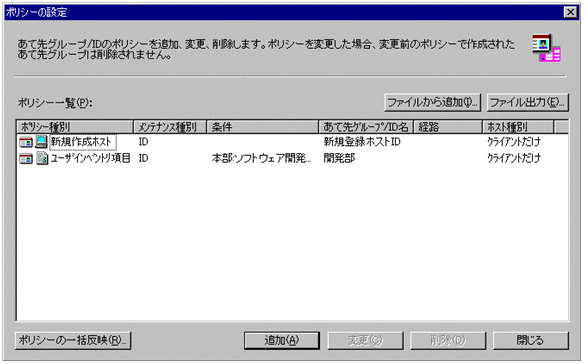The height and width of the screenshot is (364, 585).
Task: Click the ポリシー一覧(P) label
Action: click(55, 103)
